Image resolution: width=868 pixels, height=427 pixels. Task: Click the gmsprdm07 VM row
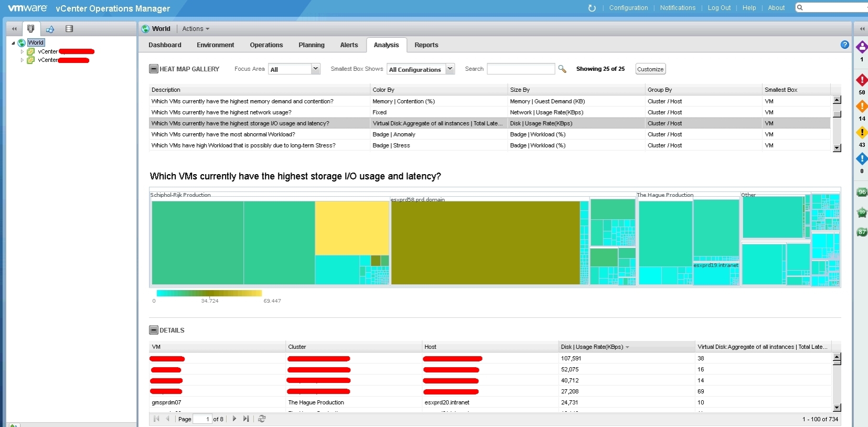pyautogui.click(x=490, y=402)
